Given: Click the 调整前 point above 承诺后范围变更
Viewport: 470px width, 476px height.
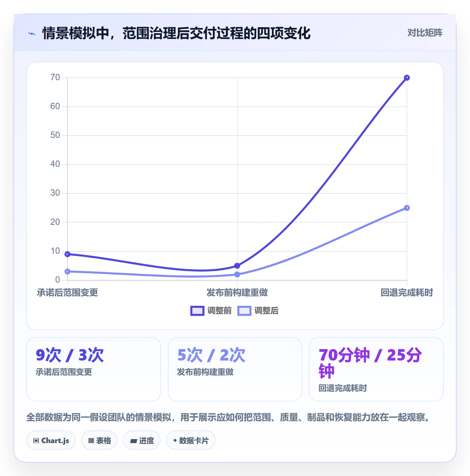Looking at the screenshot, I should pyautogui.click(x=67, y=254).
